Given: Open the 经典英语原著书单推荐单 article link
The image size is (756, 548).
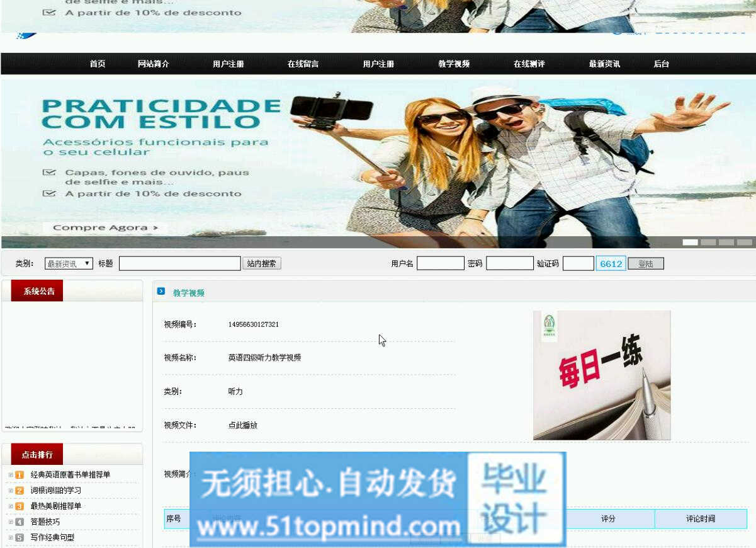Looking at the screenshot, I should [x=71, y=475].
